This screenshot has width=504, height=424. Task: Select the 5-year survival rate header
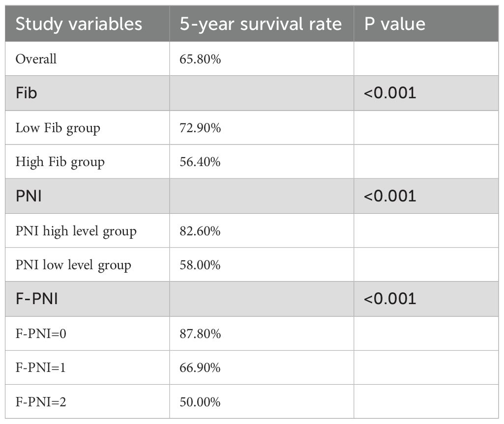tap(260, 24)
